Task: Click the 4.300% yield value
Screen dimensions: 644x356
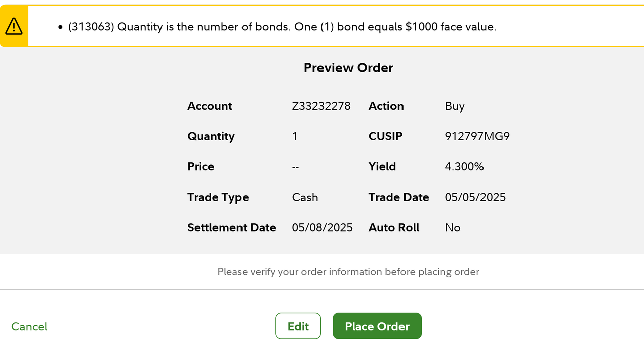Action: 464,167
